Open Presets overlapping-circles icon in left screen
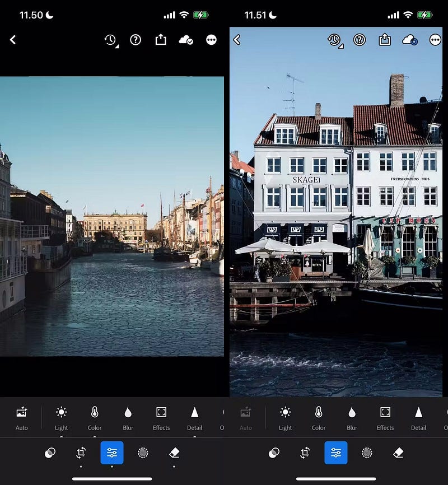Viewport: 448px width, 485px height. [x=50, y=453]
